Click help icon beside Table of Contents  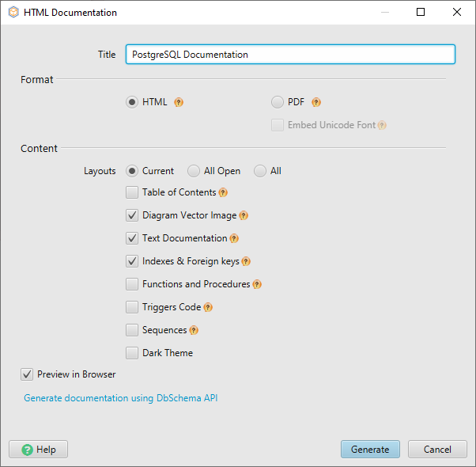(x=223, y=192)
